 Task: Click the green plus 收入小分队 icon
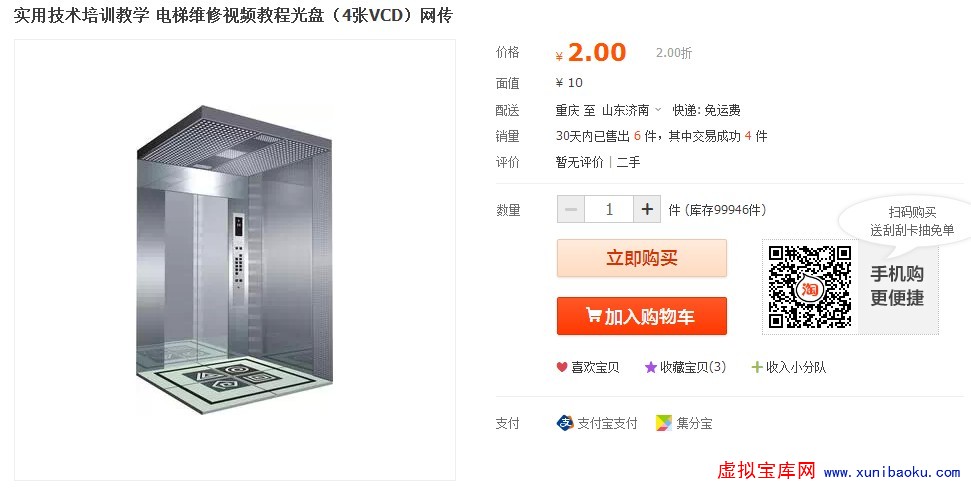tap(756, 367)
